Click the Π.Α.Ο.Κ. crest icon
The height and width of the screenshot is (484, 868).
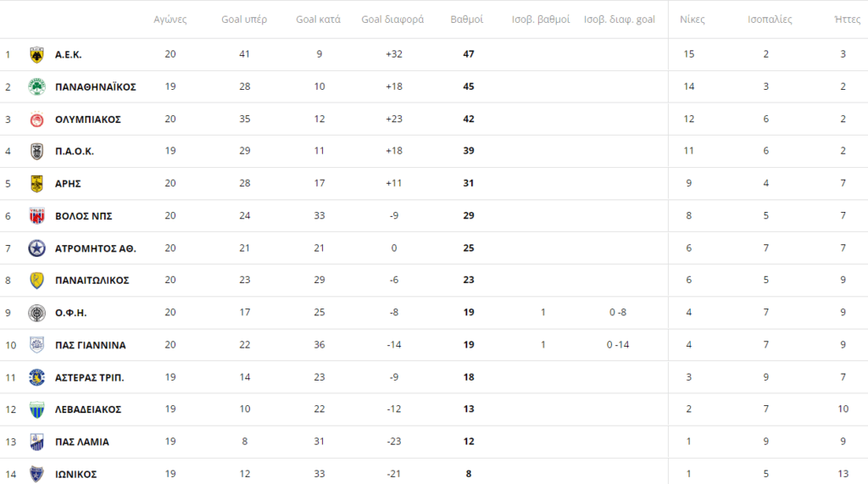click(x=36, y=151)
